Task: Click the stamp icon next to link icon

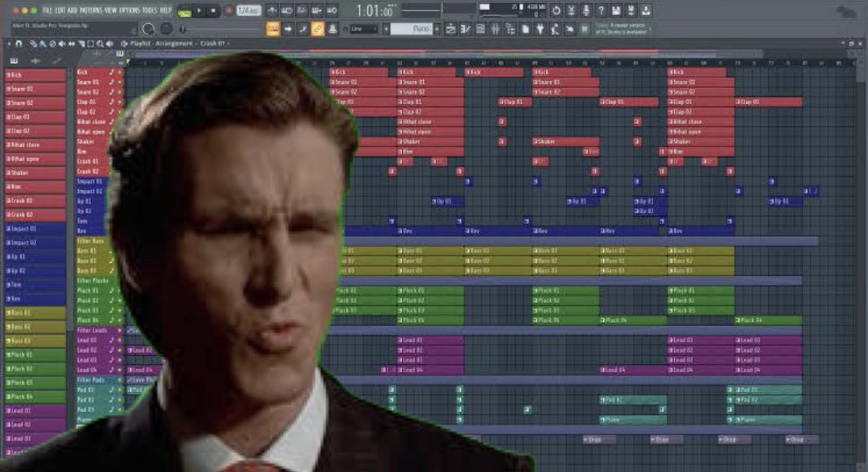Action: 333,29
